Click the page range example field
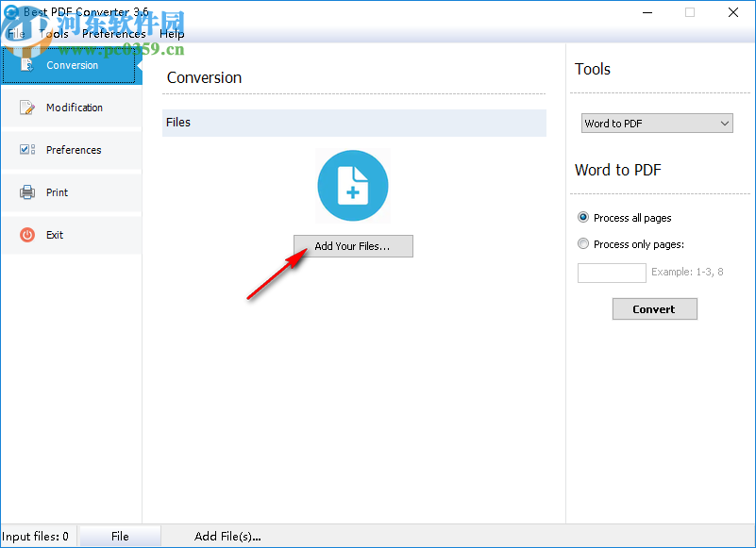The width and height of the screenshot is (756, 548). tap(611, 273)
